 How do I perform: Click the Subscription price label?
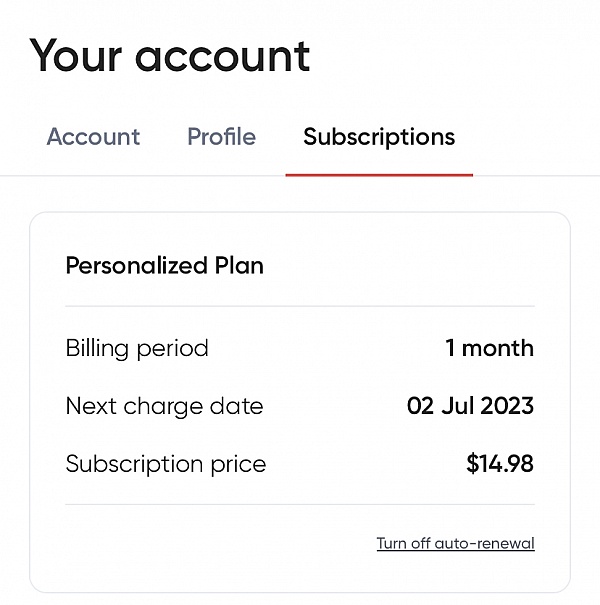click(x=165, y=465)
